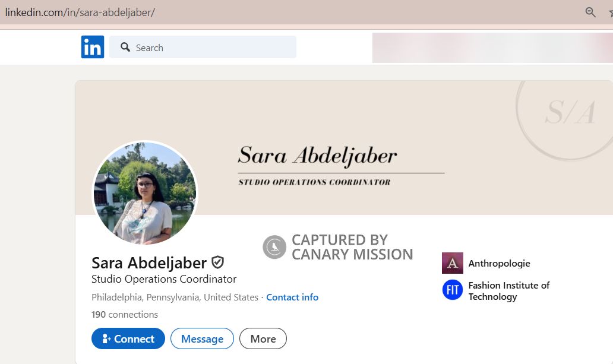
Task: Open the circular profile photo
Action: click(145, 193)
